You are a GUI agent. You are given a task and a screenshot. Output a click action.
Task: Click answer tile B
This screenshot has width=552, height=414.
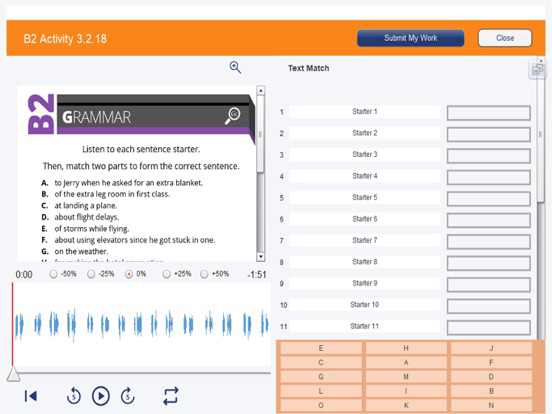(491, 391)
